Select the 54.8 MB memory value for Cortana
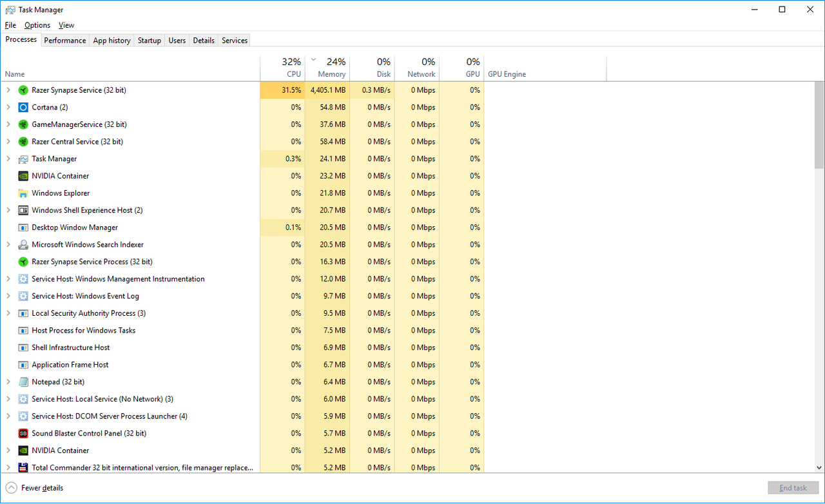825x504 pixels. (327, 108)
